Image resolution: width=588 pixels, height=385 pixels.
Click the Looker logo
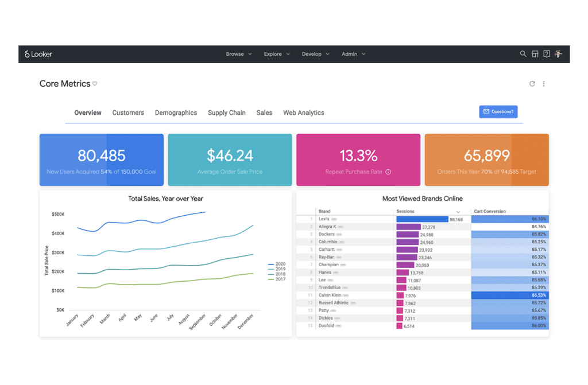37,54
